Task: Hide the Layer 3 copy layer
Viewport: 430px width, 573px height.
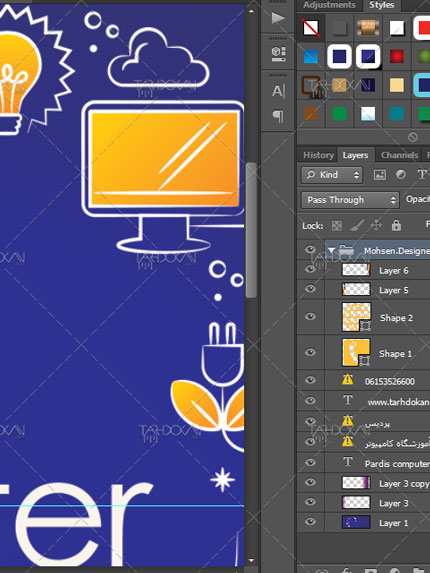Action: [311, 482]
